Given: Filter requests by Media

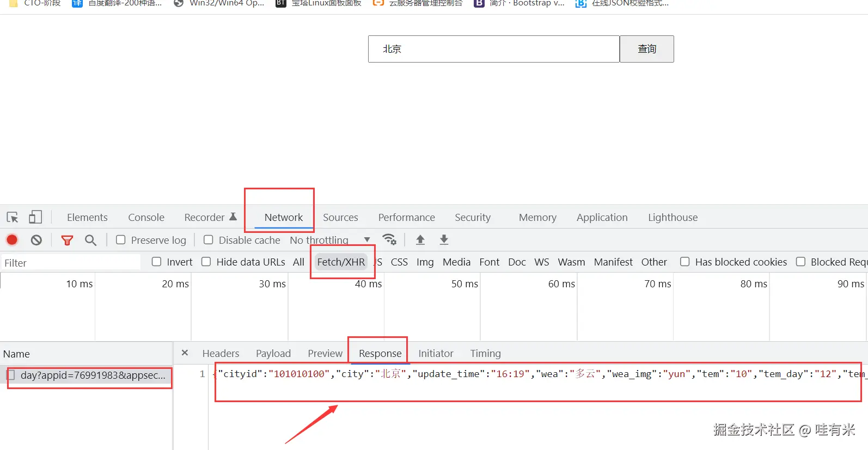Looking at the screenshot, I should point(456,262).
